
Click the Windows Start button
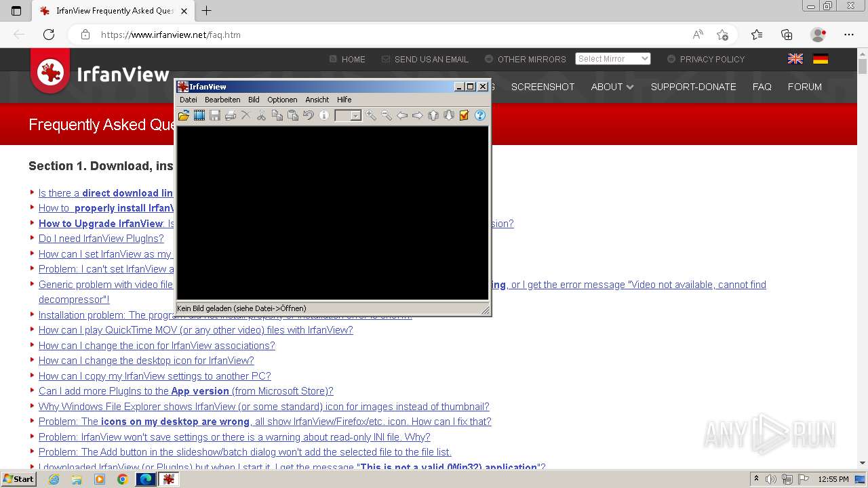(18, 479)
